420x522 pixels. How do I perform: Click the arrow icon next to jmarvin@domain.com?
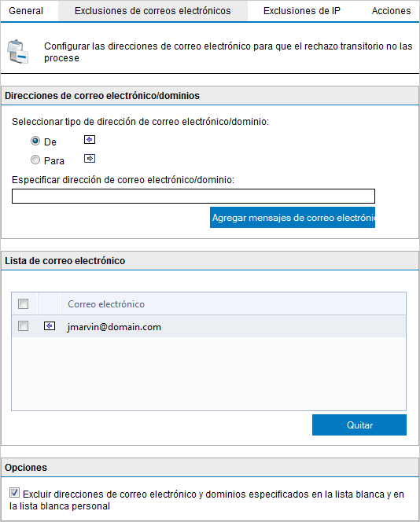point(50,326)
